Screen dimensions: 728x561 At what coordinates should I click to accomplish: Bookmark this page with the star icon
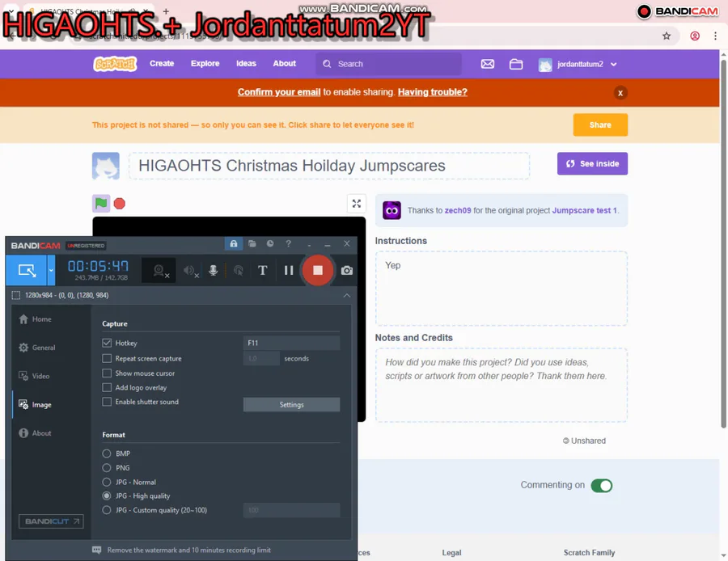tap(667, 36)
